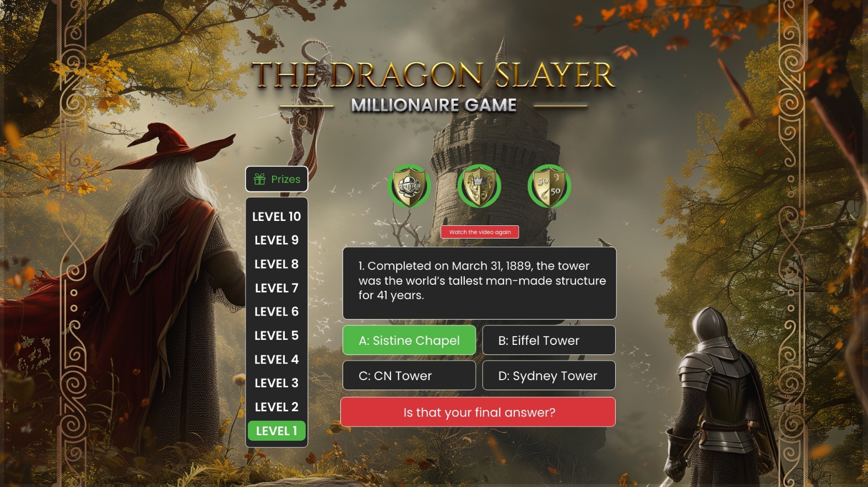Click the gift icon beside Prizes

click(x=260, y=179)
